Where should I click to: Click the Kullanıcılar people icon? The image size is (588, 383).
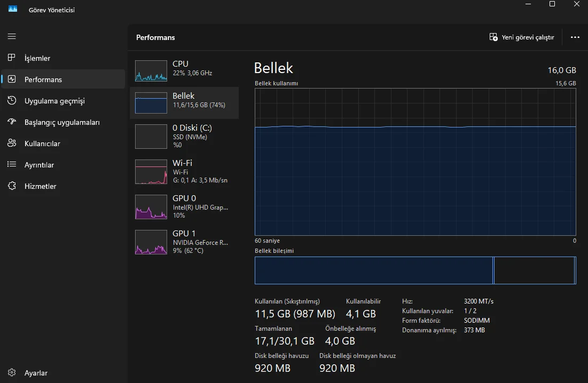12,143
